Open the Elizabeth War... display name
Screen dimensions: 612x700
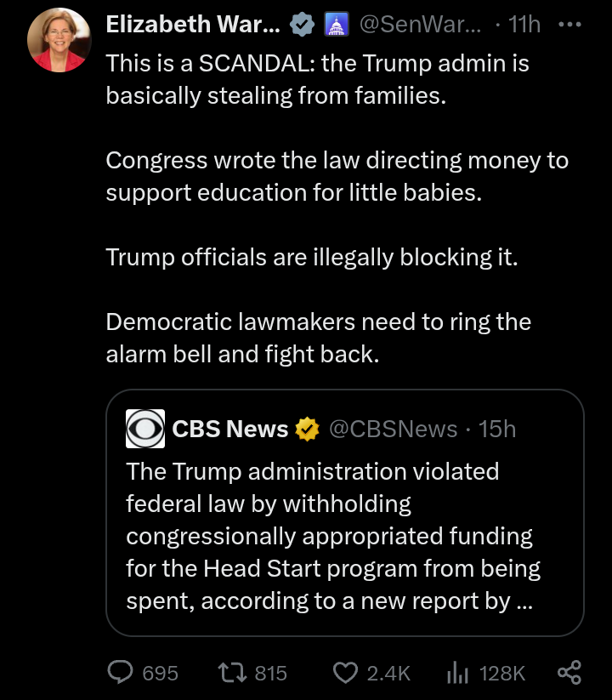pos(193,26)
